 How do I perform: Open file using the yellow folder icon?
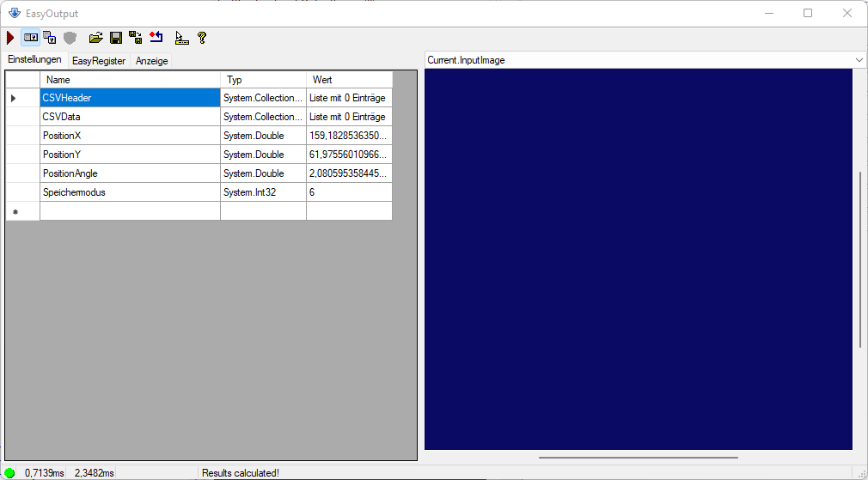pyautogui.click(x=96, y=38)
